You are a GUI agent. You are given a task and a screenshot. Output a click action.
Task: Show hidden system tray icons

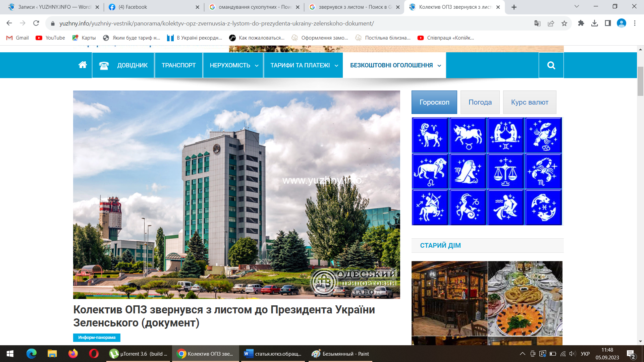click(522, 354)
